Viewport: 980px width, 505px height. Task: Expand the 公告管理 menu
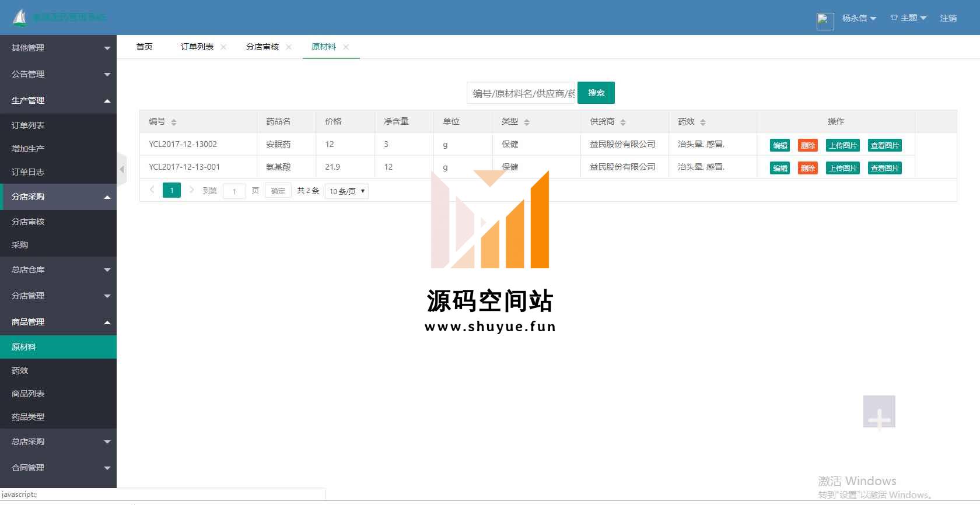(x=58, y=74)
